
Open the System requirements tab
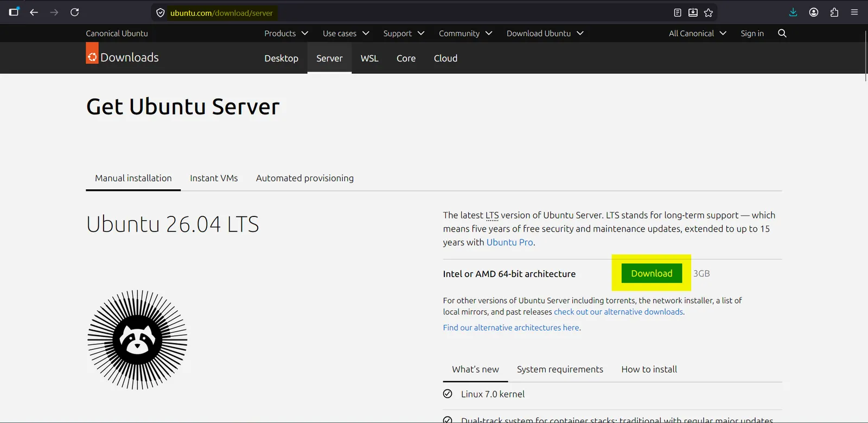560,369
